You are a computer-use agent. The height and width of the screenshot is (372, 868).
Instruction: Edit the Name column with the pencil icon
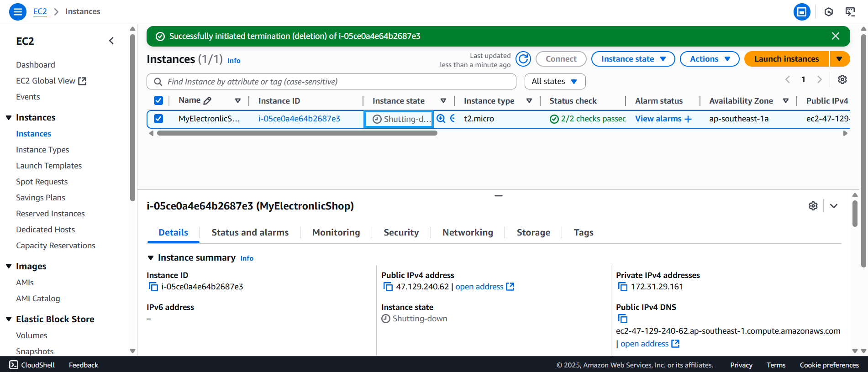[x=207, y=101]
